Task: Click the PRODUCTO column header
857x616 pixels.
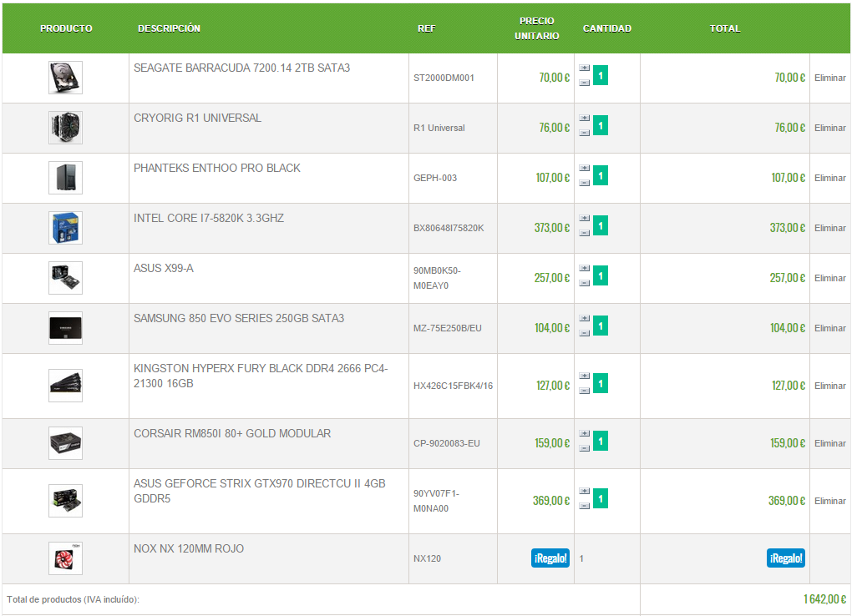Action: pyautogui.click(x=66, y=28)
